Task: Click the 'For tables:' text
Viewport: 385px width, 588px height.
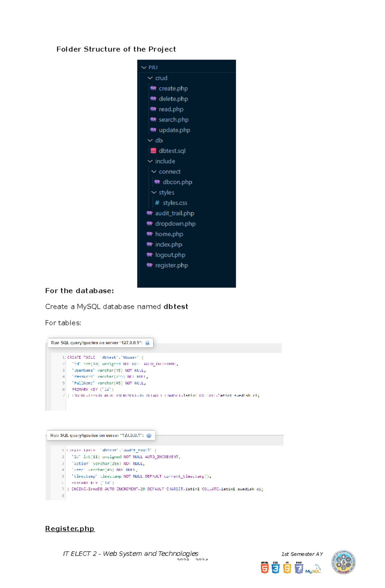Action: click(x=63, y=323)
